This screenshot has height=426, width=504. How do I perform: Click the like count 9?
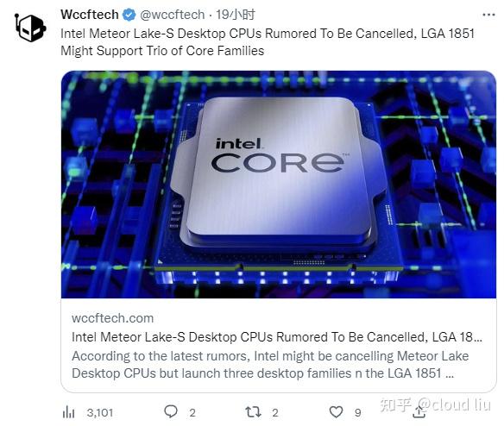(x=358, y=413)
